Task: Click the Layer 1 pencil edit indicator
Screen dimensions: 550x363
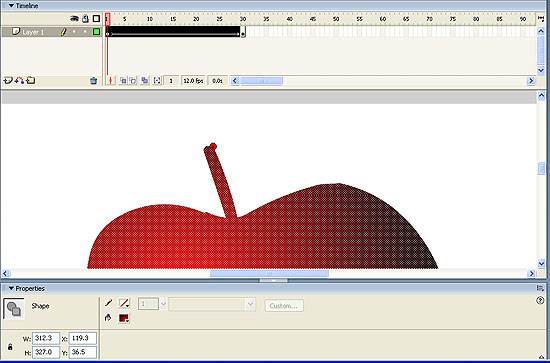Action: tap(63, 32)
